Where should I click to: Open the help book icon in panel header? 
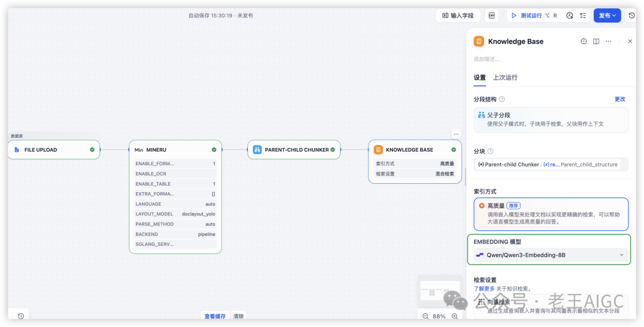[596, 42]
